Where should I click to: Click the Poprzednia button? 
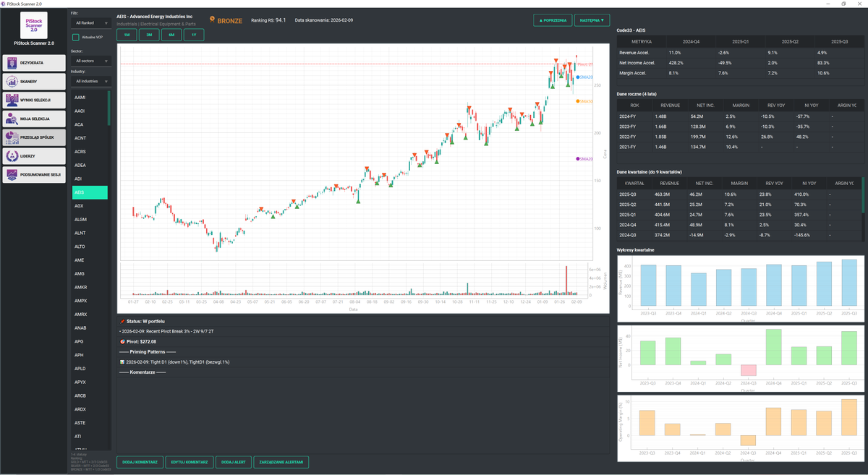coord(553,20)
